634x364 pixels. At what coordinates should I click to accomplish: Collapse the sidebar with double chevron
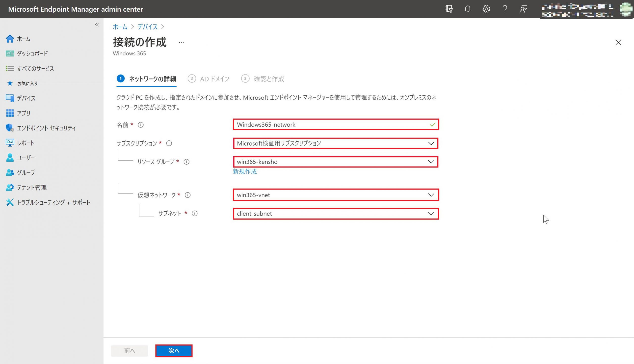click(97, 24)
